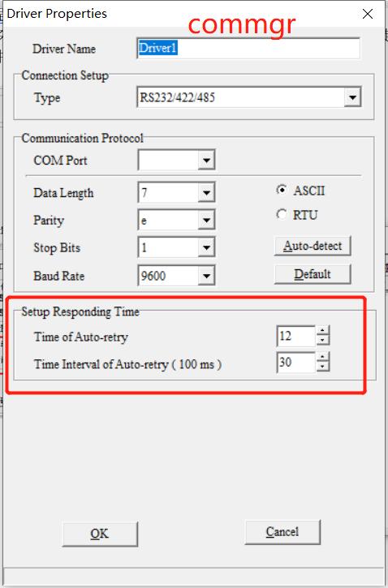
Task: Click the Driver Name text field
Action: pos(248,49)
